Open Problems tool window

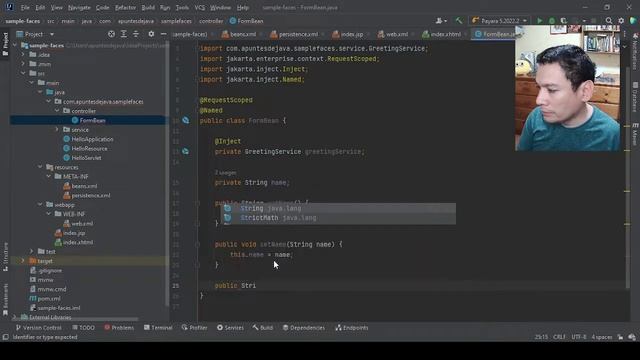(119, 328)
